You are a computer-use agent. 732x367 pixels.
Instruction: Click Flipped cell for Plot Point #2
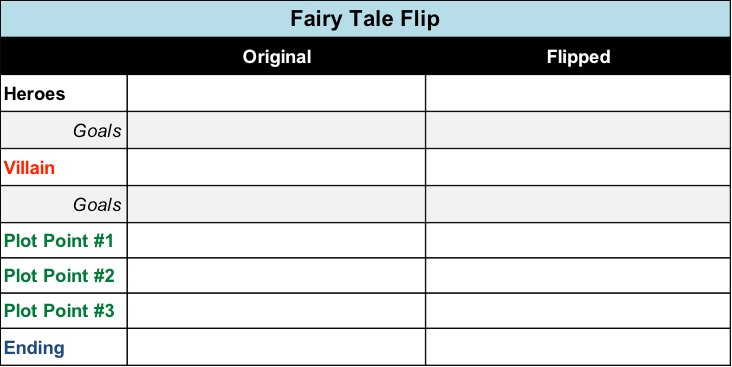(578, 275)
